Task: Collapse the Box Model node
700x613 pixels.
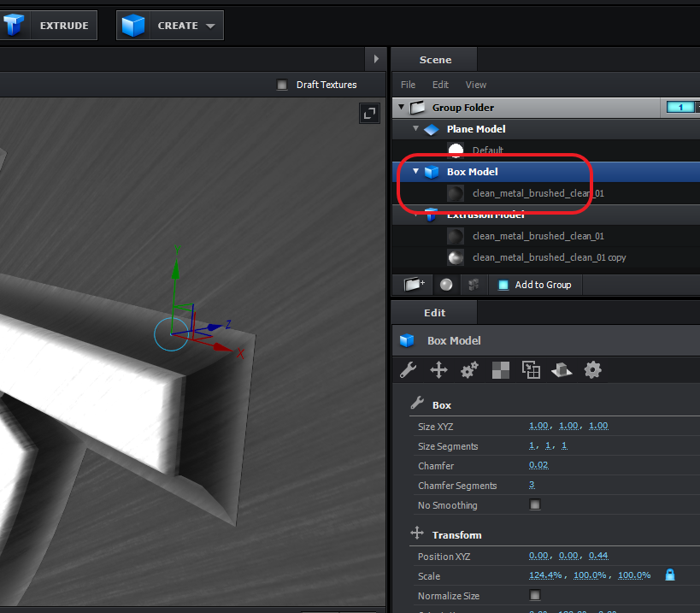Action: 415,171
